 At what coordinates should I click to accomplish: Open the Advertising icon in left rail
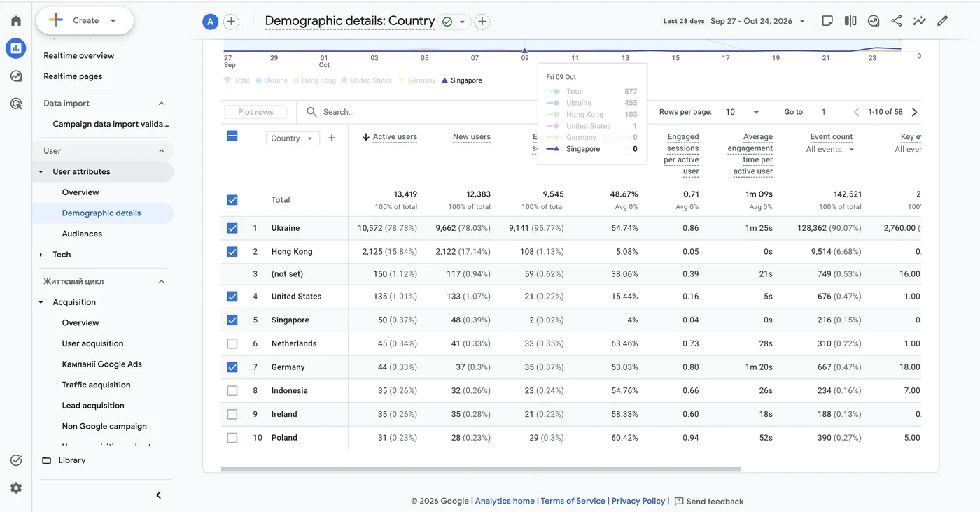click(x=16, y=104)
